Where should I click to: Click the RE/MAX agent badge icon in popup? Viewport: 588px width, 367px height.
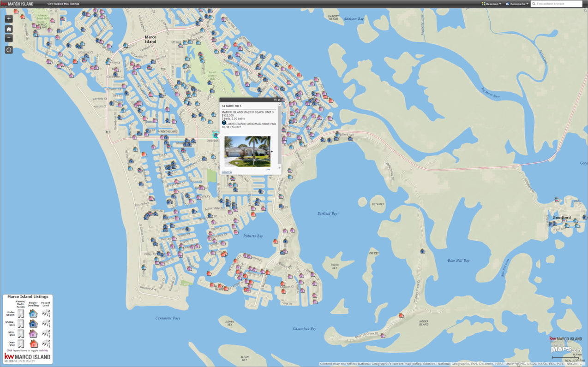pyautogui.click(x=224, y=123)
